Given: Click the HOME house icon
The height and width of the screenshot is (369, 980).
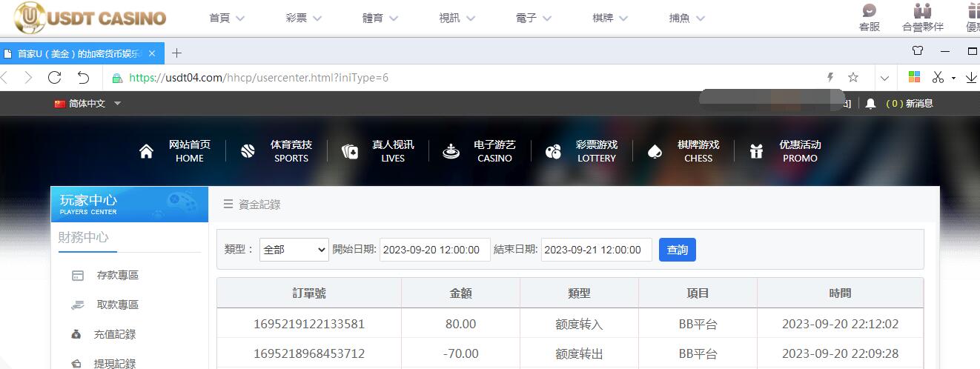Looking at the screenshot, I should tap(146, 152).
